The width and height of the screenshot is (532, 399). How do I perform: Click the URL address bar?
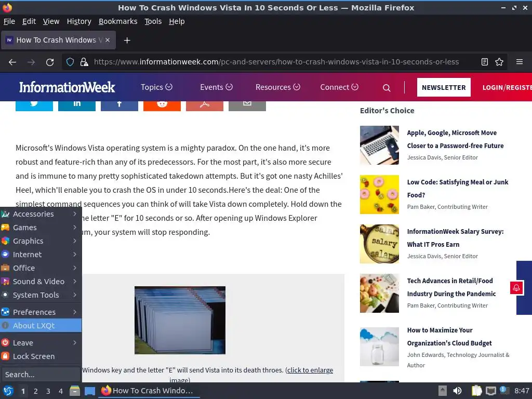[276, 62]
